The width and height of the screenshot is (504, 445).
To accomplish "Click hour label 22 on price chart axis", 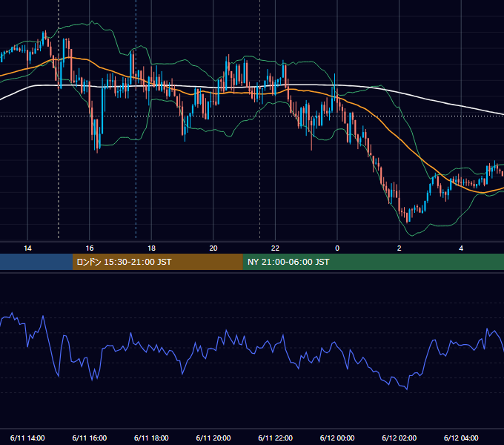I will (276, 248).
